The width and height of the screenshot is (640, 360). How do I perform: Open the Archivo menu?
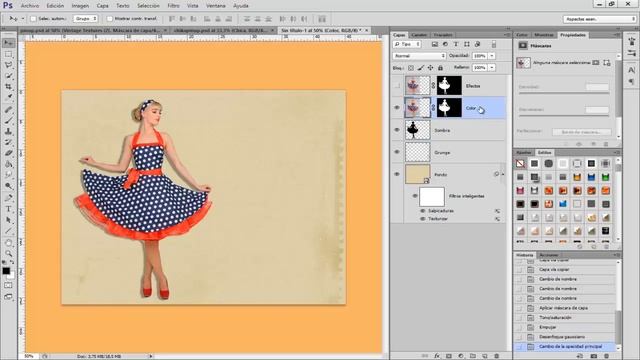point(30,6)
